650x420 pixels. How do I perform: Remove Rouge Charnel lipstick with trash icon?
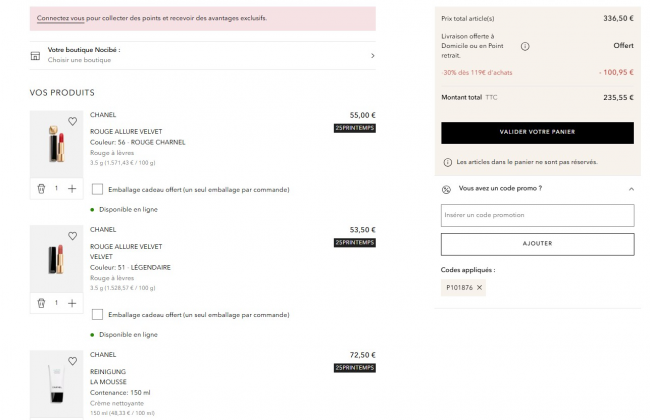tap(41, 188)
